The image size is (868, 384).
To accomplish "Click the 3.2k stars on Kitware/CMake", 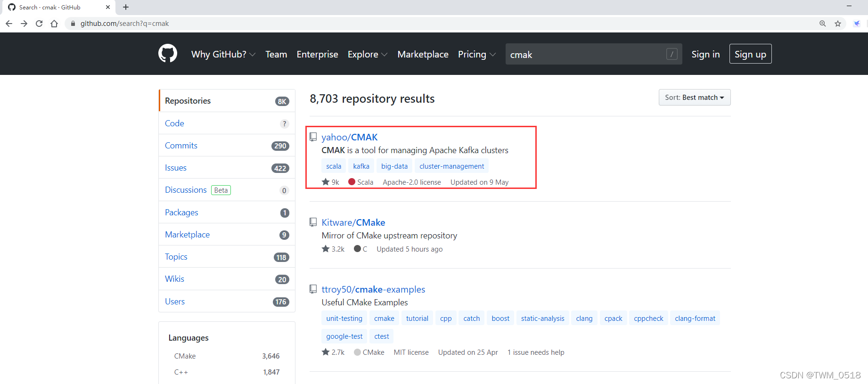I will pos(333,249).
